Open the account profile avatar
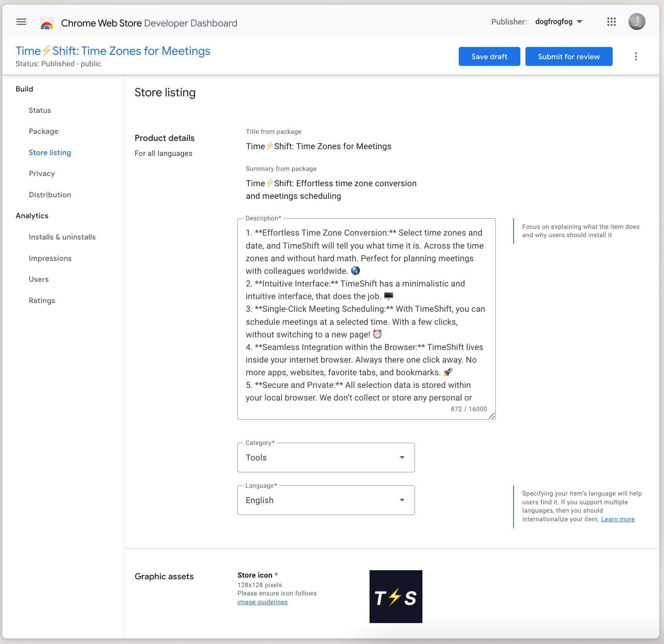Screen dimensions: 664x644 [x=637, y=22]
